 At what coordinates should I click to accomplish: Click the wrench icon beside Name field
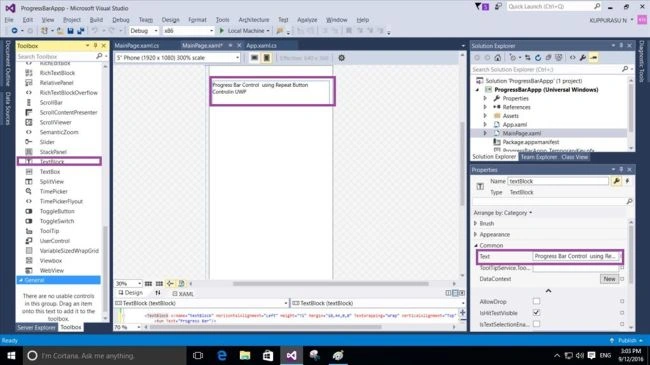616,181
